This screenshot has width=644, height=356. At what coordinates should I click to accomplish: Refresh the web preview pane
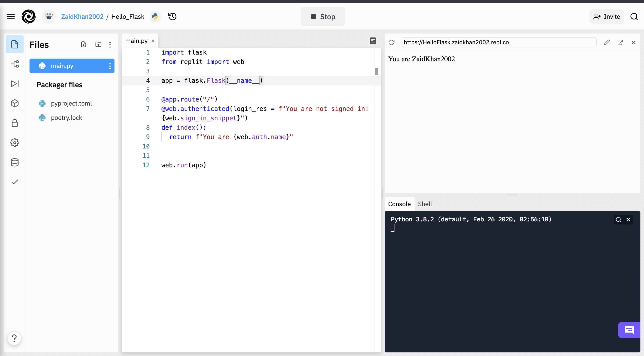[x=392, y=42]
